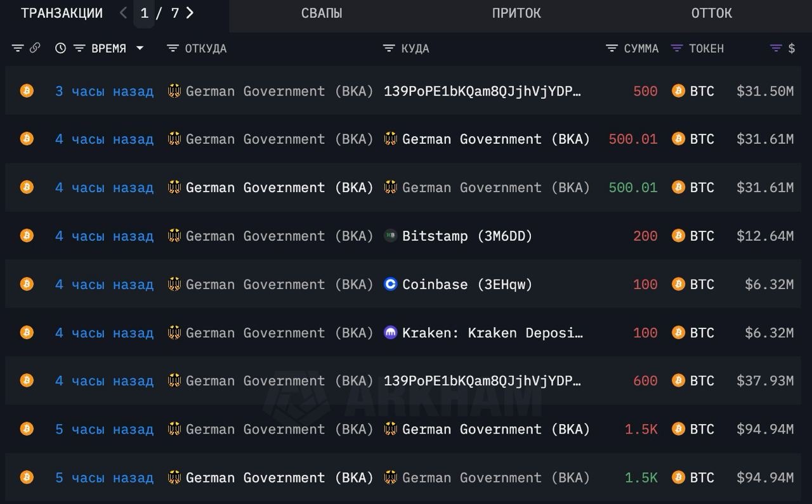Click the BTC token label in the Coinbase row
This screenshot has width=812, height=504.
[x=702, y=285]
